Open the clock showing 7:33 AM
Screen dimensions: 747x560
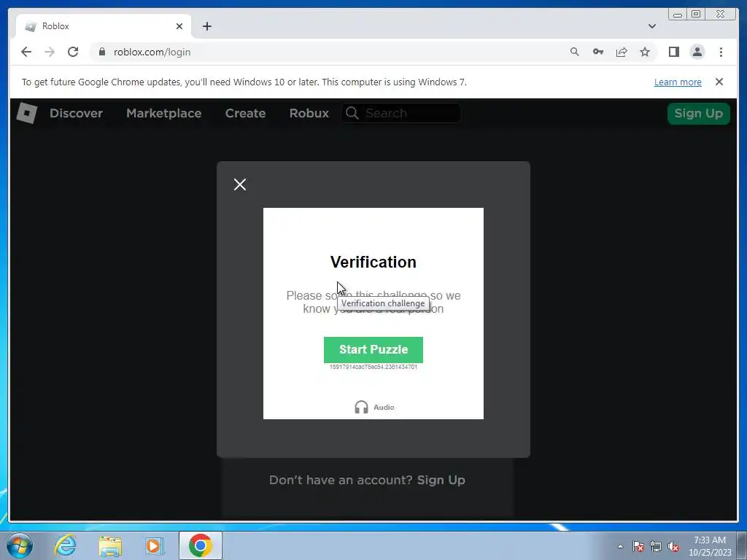pos(710,546)
